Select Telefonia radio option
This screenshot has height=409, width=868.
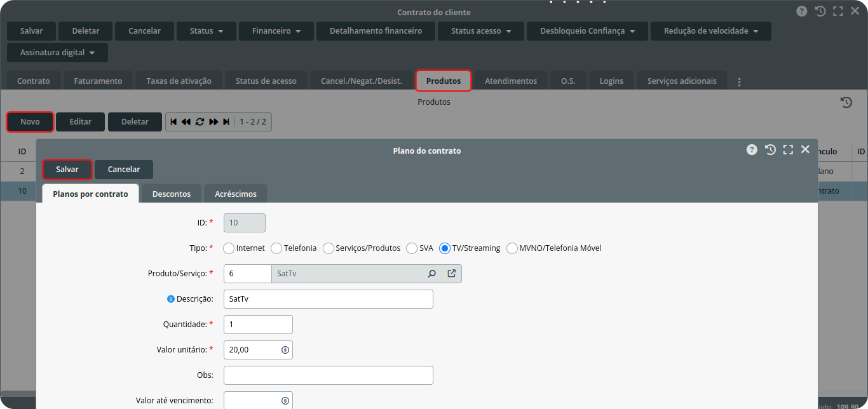276,248
